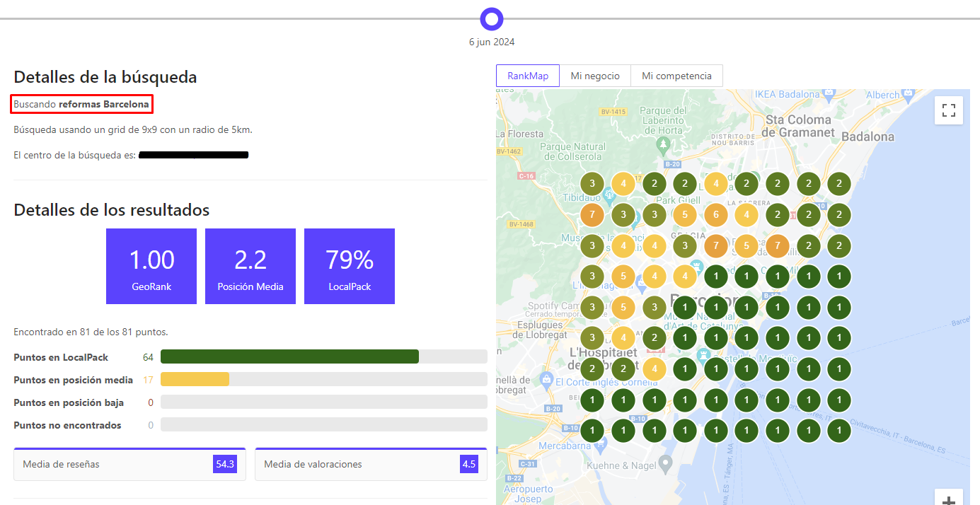Click the 17 count for posición media

[148, 380]
